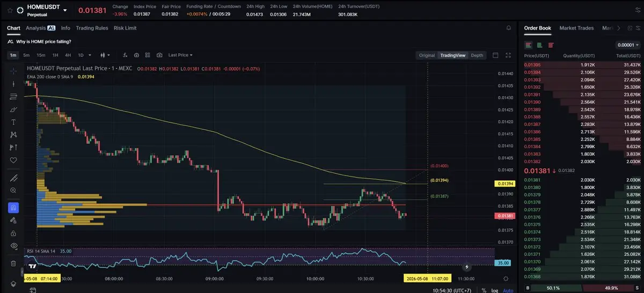Select the 15m timeframe
The image size is (644, 293).
41,55
